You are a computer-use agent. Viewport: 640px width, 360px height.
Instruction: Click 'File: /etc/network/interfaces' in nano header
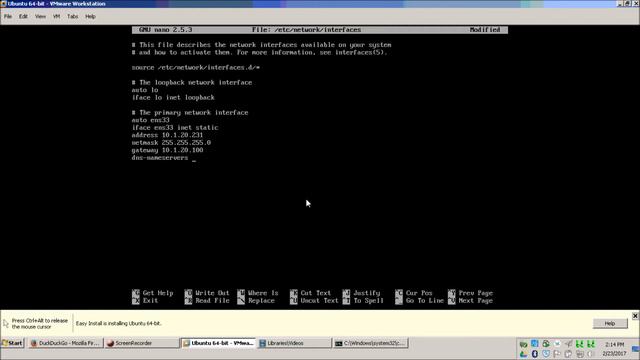[306, 30]
